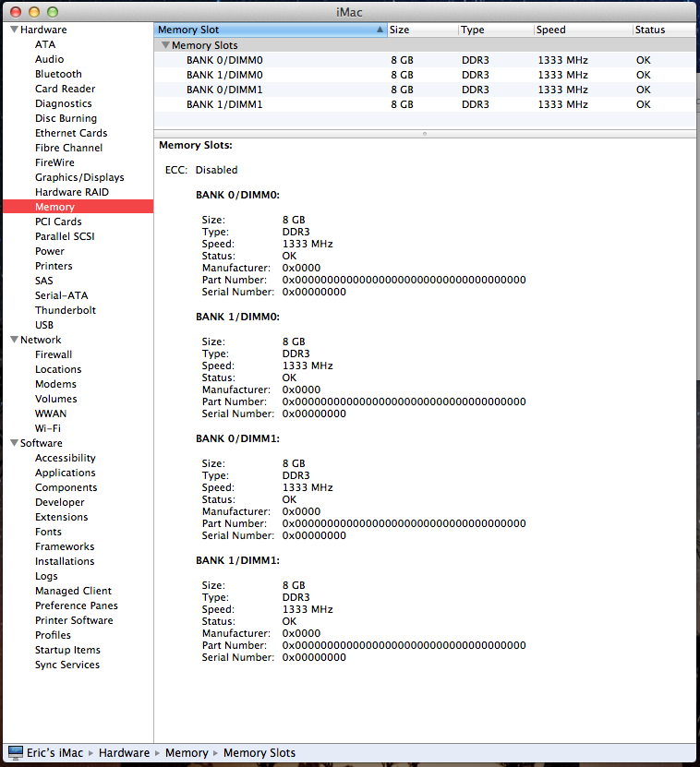Image resolution: width=700 pixels, height=767 pixels.
Task: Select Graphics/Displays in the sidebar
Action: (x=79, y=177)
